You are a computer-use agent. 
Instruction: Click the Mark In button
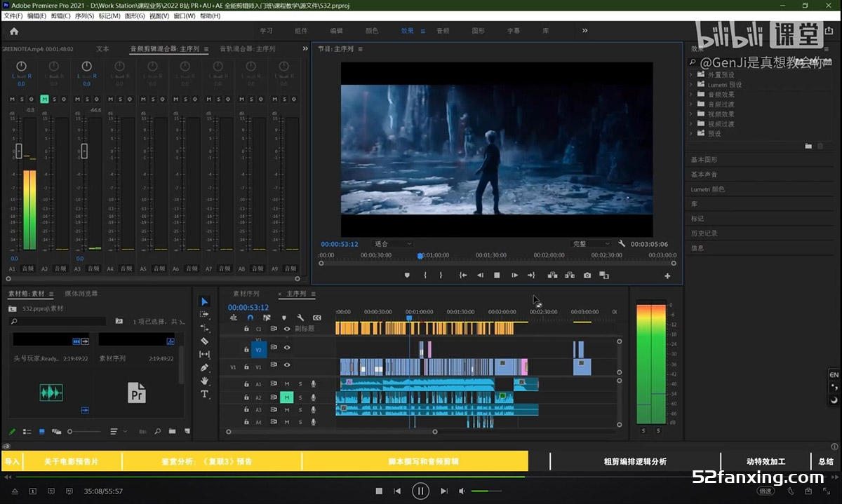point(425,275)
